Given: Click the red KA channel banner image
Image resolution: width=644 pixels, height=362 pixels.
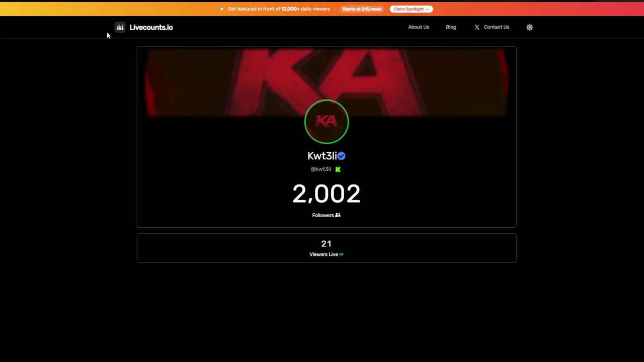Looking at the screenshot, I should coord(327,82).
